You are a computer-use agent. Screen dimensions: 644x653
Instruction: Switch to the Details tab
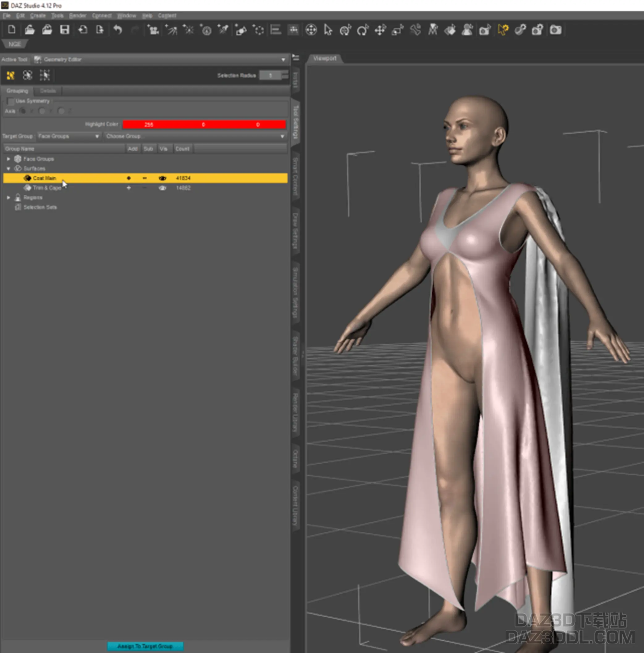[48, 91]
